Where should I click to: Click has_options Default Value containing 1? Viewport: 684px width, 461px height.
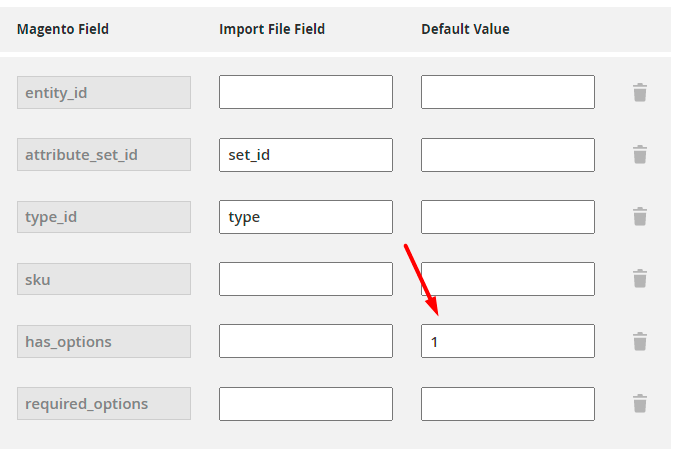tap(507, 341)
